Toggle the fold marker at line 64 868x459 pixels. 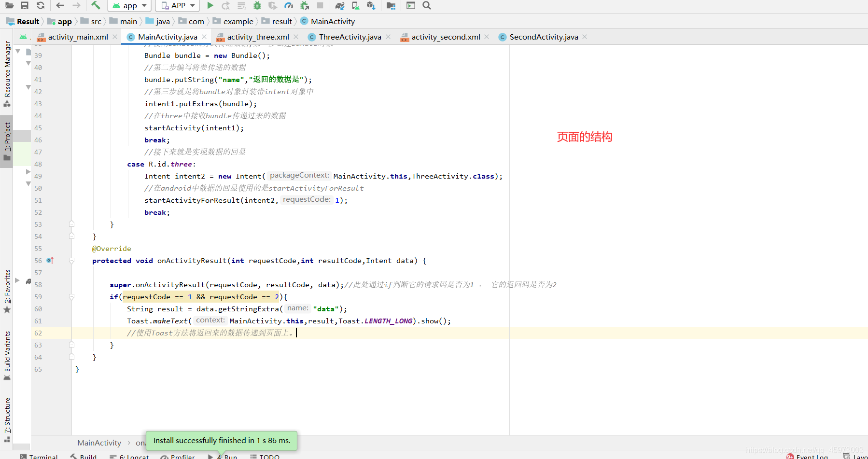71,357
